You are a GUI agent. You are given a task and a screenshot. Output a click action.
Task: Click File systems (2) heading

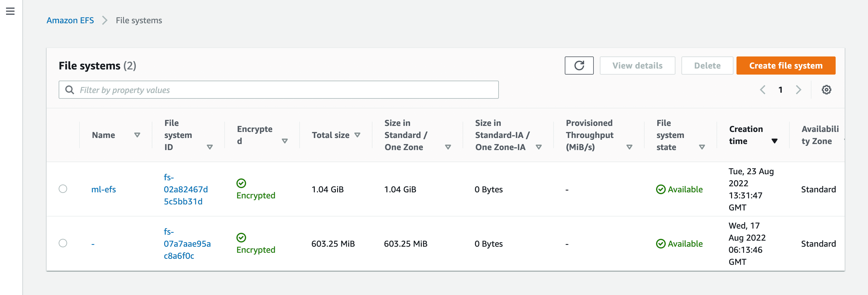pyautogui.click(x=97, y=66)
